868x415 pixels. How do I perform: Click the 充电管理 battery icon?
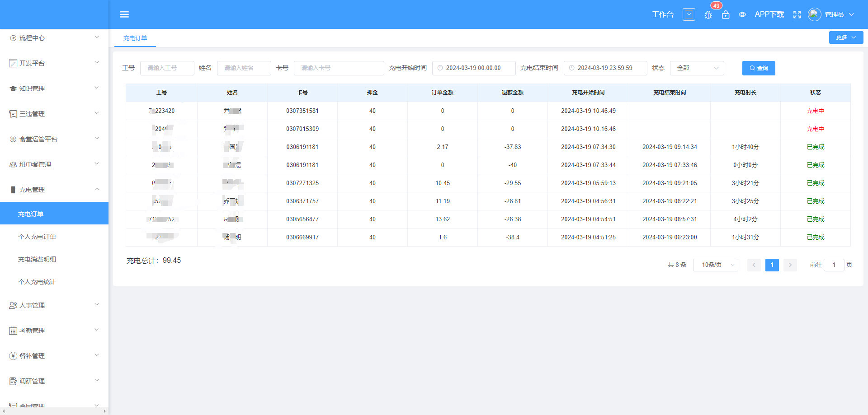[13, 190]
